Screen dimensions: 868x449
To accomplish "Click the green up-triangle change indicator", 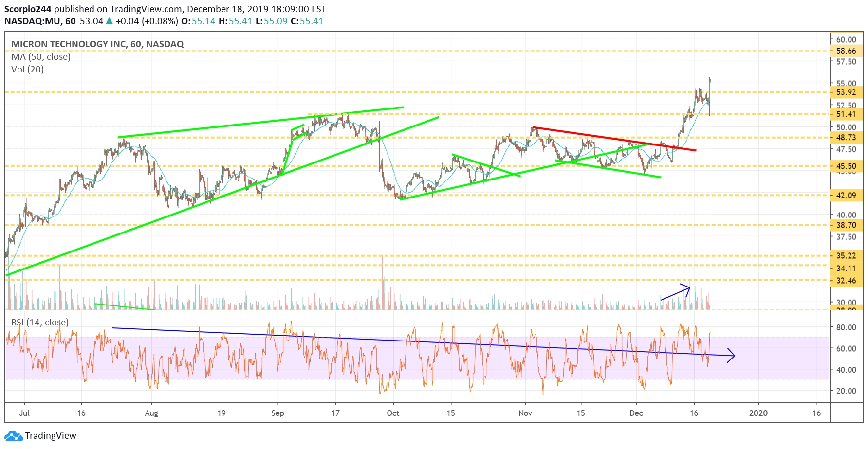I will [x=109, y=21].
